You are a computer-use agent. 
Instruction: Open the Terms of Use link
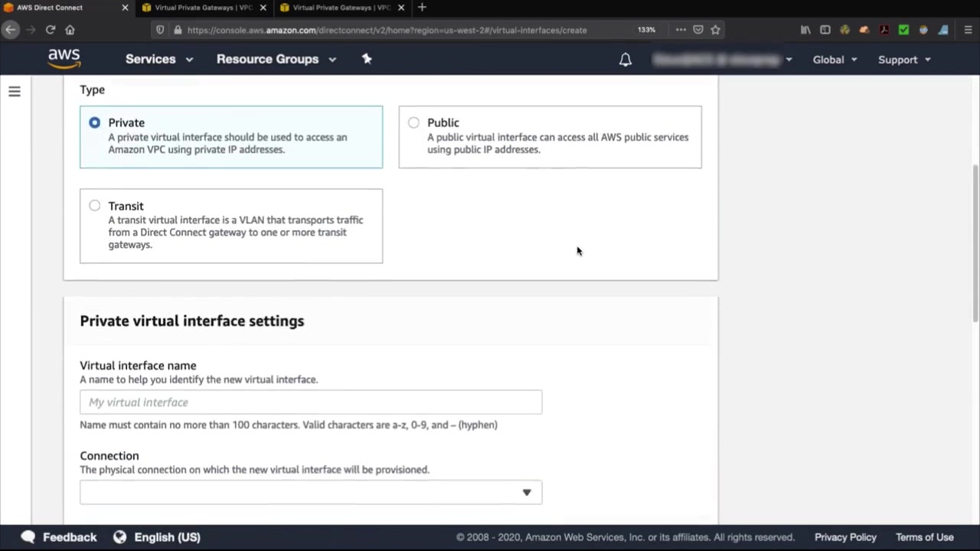pos(925,537)
